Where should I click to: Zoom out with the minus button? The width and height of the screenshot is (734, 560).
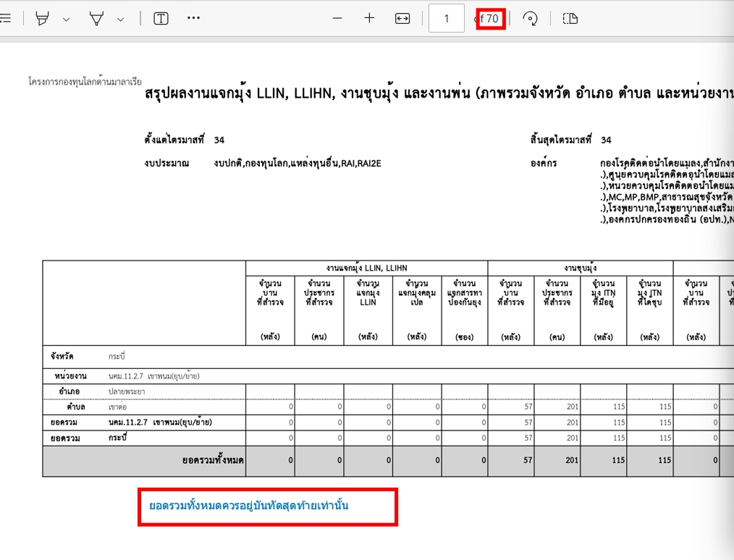click(337, 19)
